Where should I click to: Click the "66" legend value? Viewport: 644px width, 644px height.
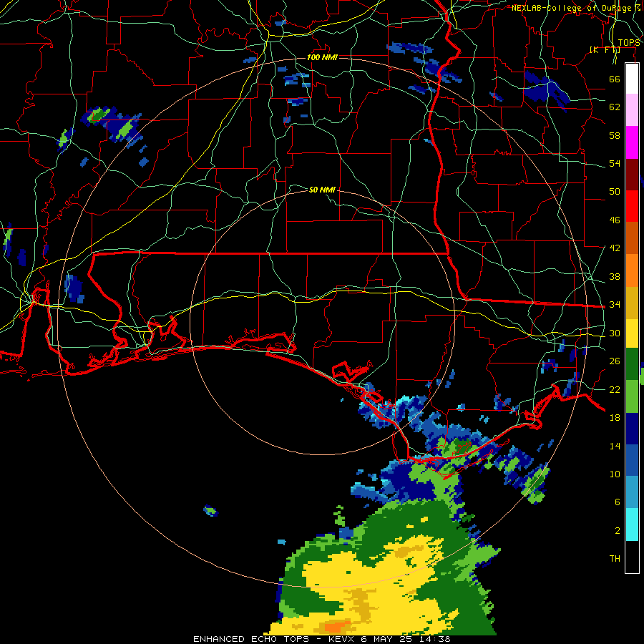(x=615, y=79)
